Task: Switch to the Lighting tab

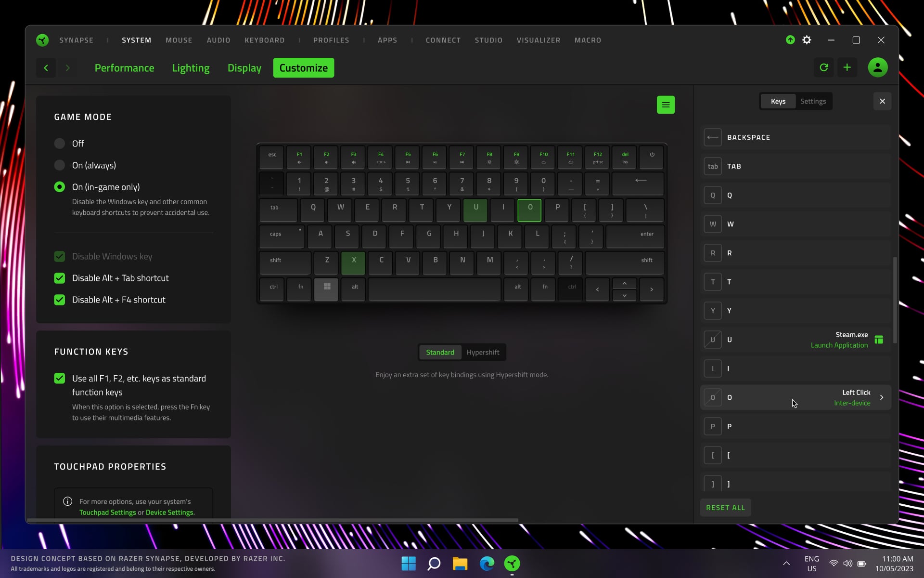Action: click(x=191, y=68)
